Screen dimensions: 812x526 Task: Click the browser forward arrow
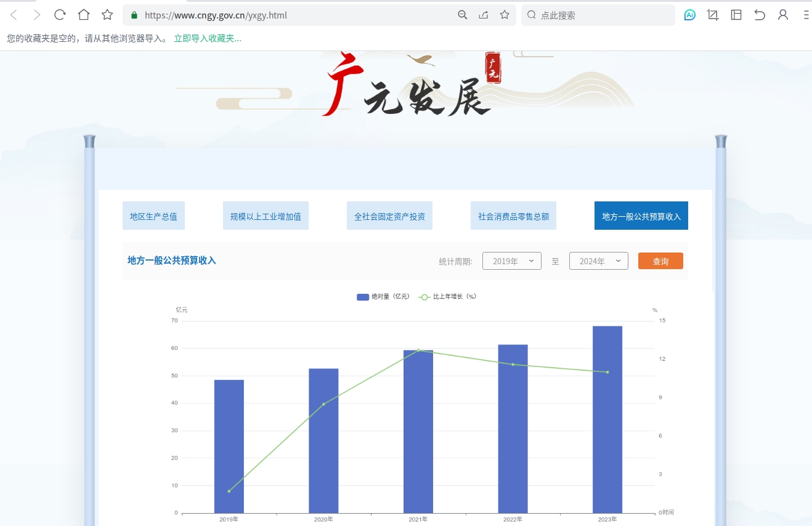36,15
